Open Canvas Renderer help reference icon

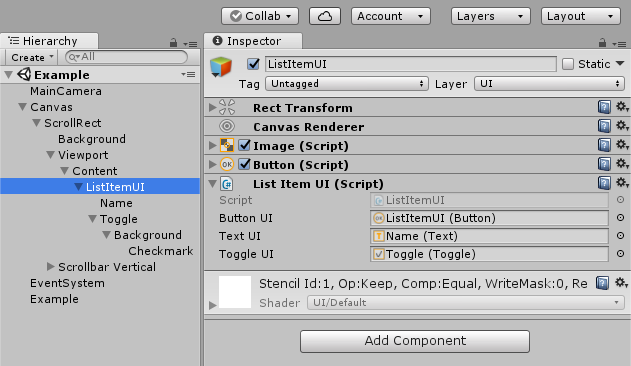(604, 126)
